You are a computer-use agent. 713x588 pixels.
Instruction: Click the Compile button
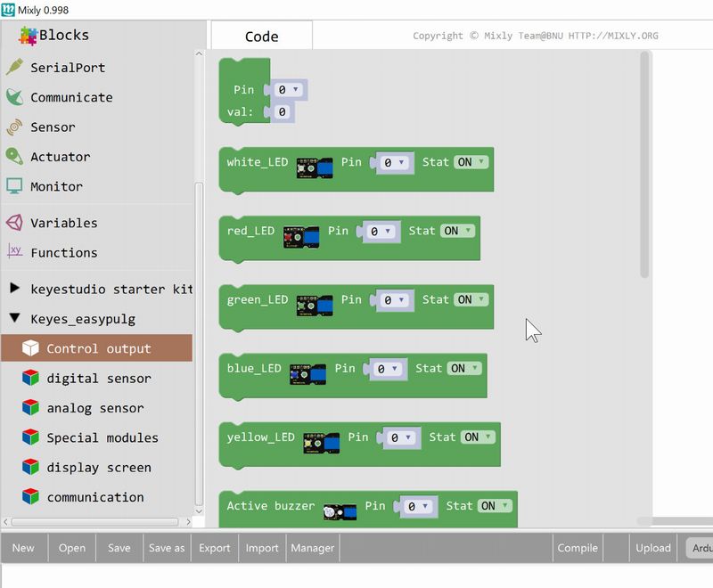[578, 548]
